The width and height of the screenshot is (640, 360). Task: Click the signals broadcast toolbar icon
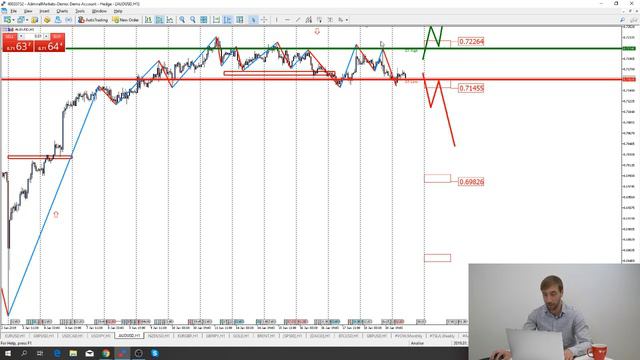[69, 20]
